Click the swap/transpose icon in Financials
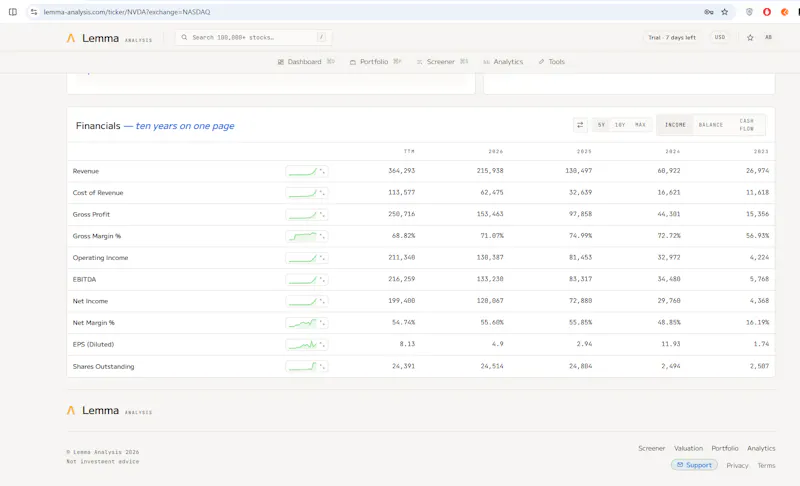 [580, 125]
